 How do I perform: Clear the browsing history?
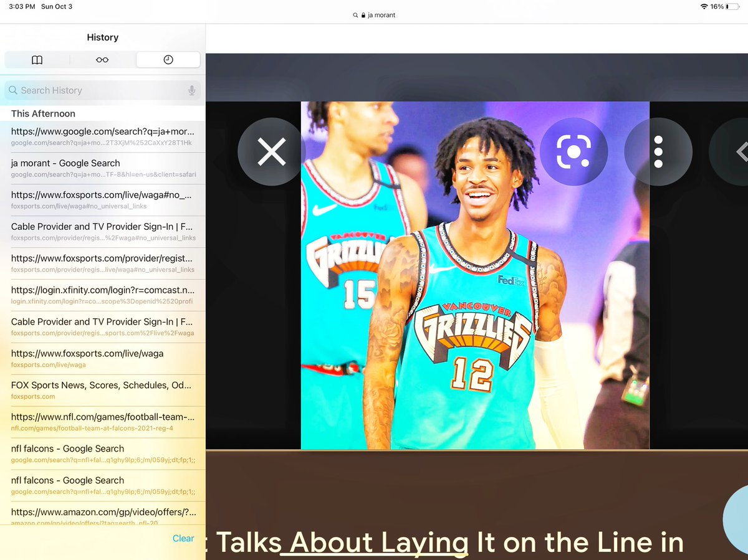(x=183, y=538)
